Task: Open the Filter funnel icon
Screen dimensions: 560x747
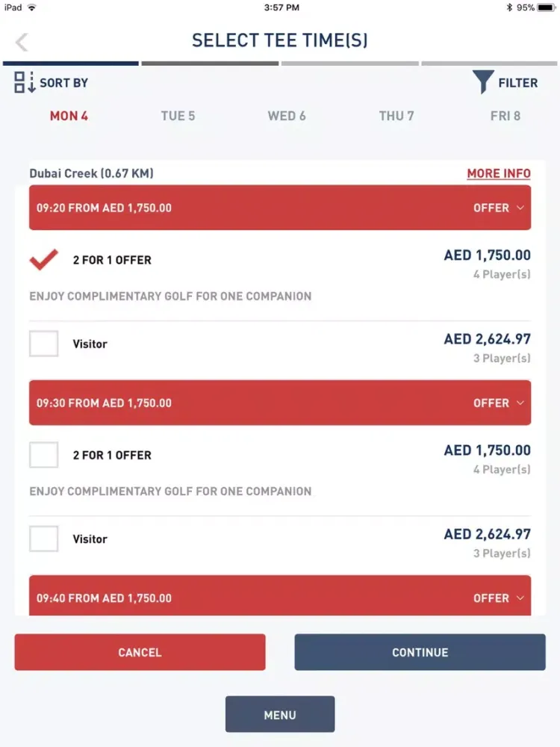Action: pyautogui.click(x=483, y=82)
